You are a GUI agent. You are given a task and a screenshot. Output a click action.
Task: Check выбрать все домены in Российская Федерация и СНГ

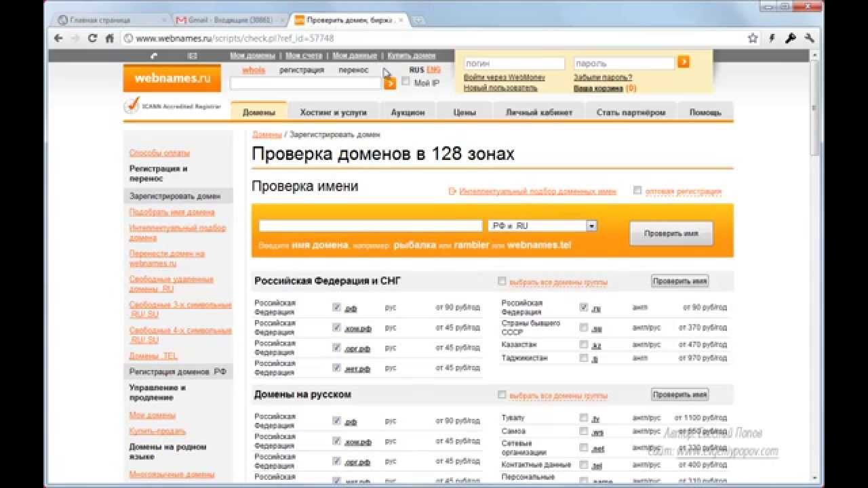502,281
